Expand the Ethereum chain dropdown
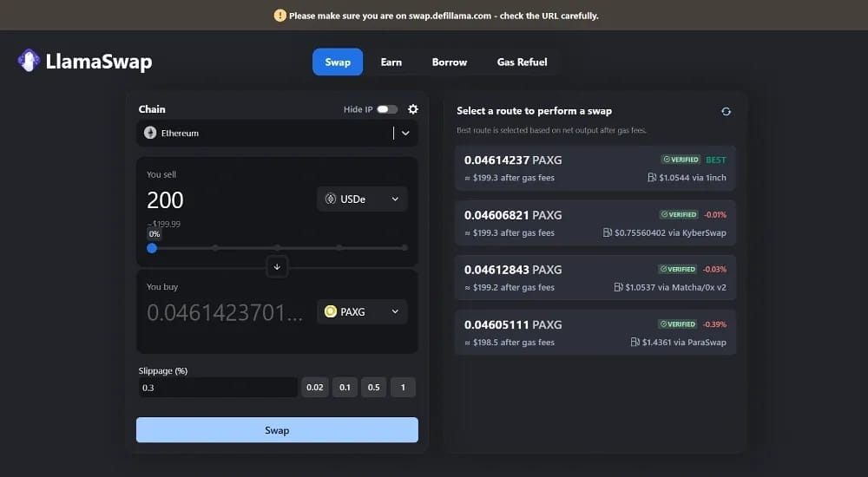 pyautogui.click(x=405, y=133)
